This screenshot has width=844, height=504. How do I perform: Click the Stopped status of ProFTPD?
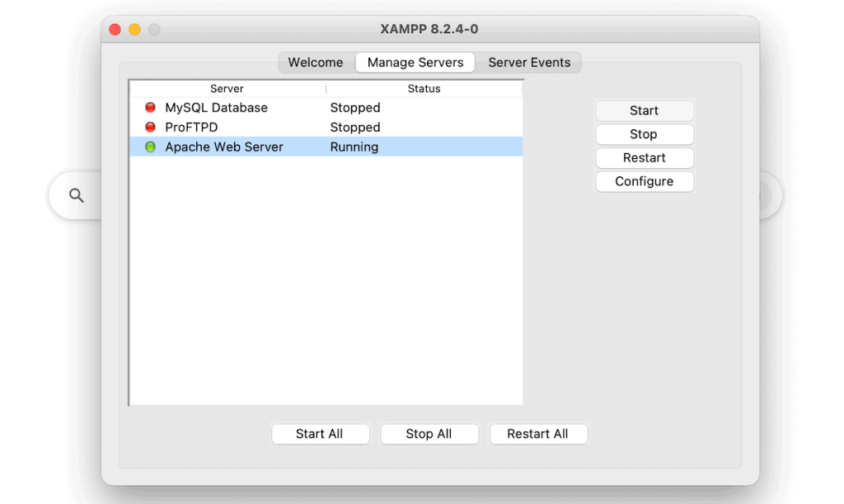355,128
